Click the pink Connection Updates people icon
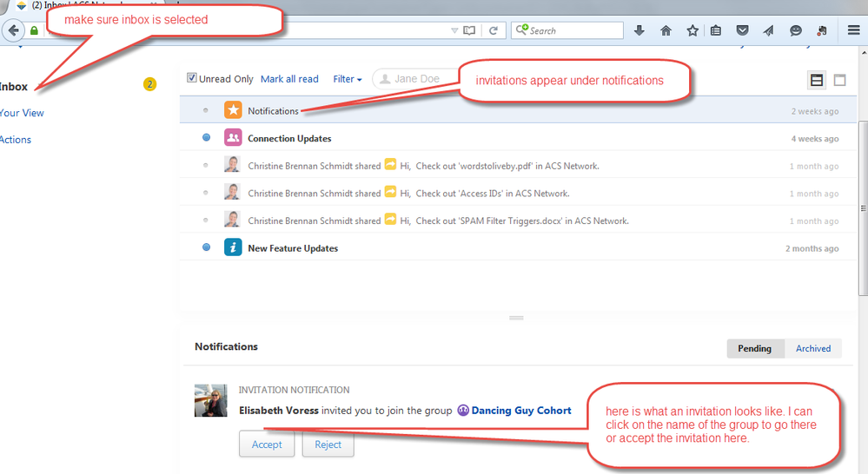The image size is (868, 474). pos(233,138)
